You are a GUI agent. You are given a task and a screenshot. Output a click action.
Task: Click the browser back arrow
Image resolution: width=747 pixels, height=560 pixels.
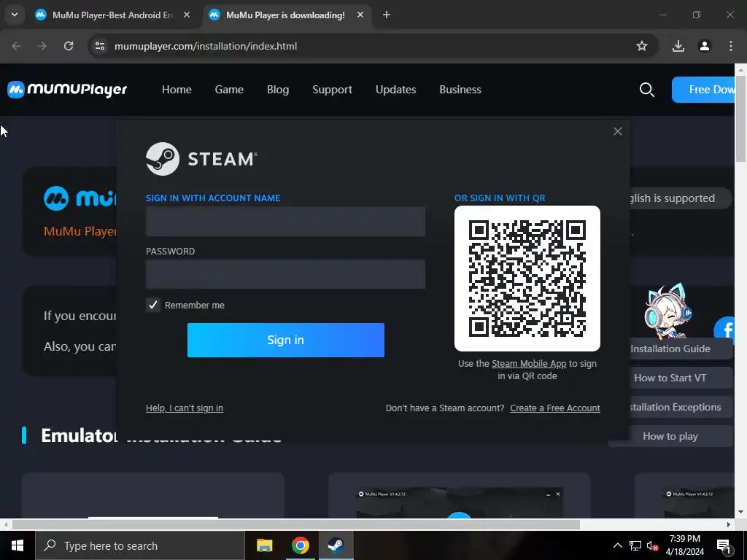(16, 46)
